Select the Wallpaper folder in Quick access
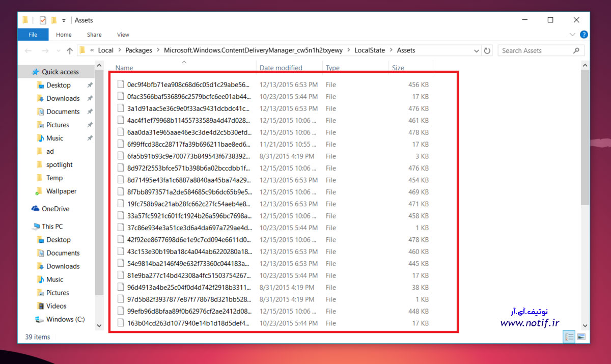 pos(61,191)
